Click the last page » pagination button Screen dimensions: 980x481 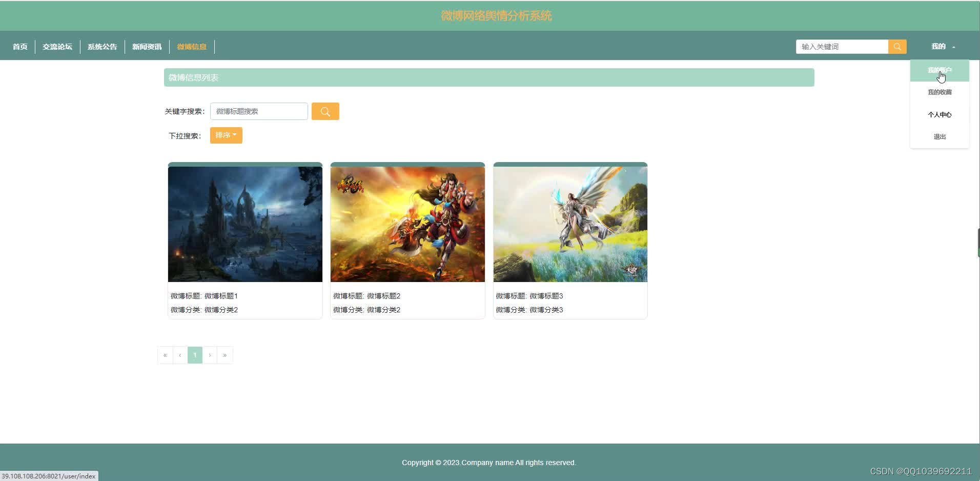pyautogui.click(x=225, y=355)
